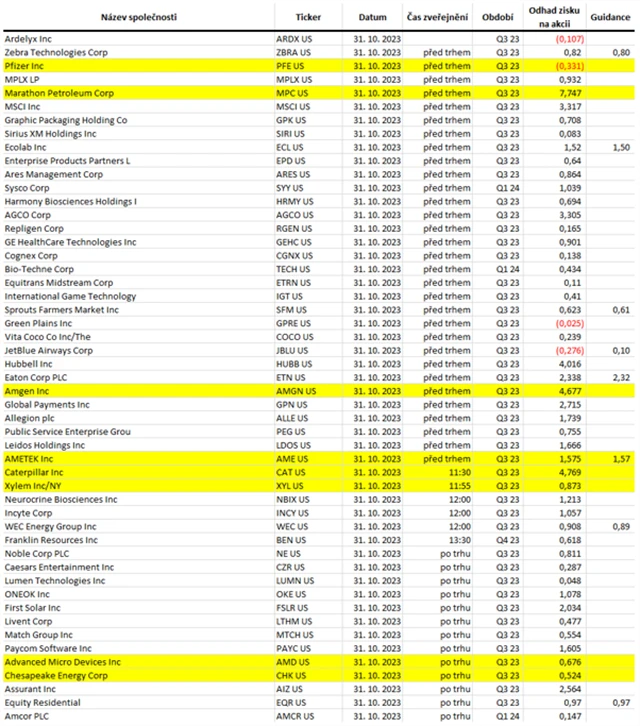Click 'Public Service Enterprise Grou'
Screen dimensions: 640x726
(x=68, y=432)
